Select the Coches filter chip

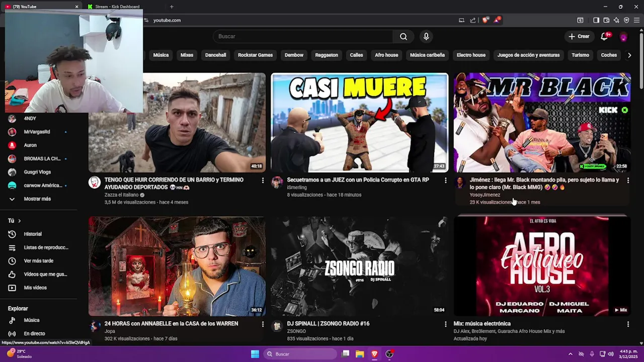pyautogui.click(x=609, y=55)
